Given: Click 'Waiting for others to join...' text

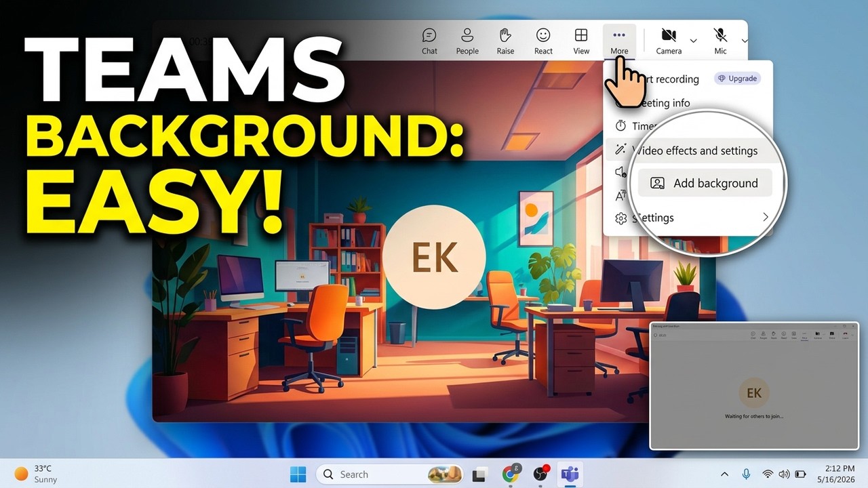Looking at the screenshot, I should tap(754, 416).
